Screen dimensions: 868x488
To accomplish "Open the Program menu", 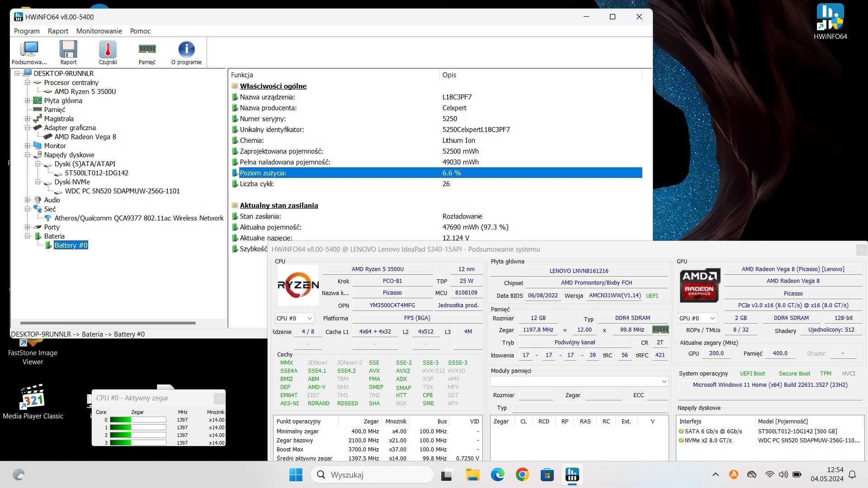I will tap(27, 31).
